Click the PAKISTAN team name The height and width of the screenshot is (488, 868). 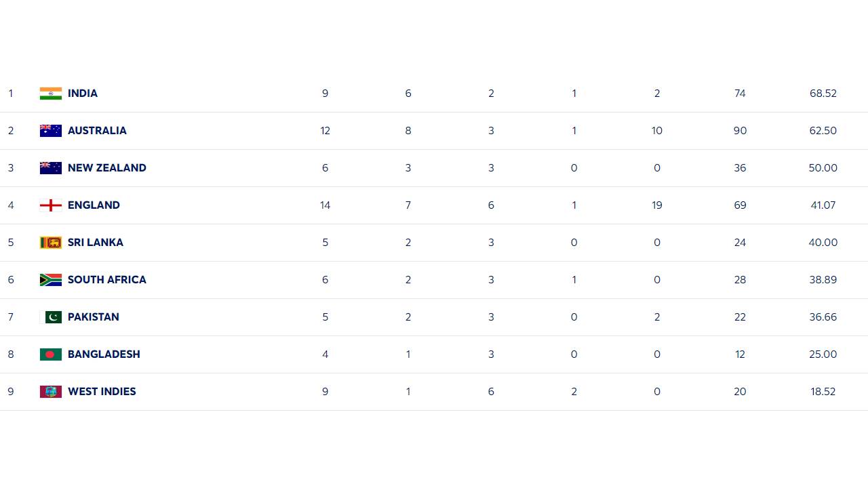(x=94, y=317)
